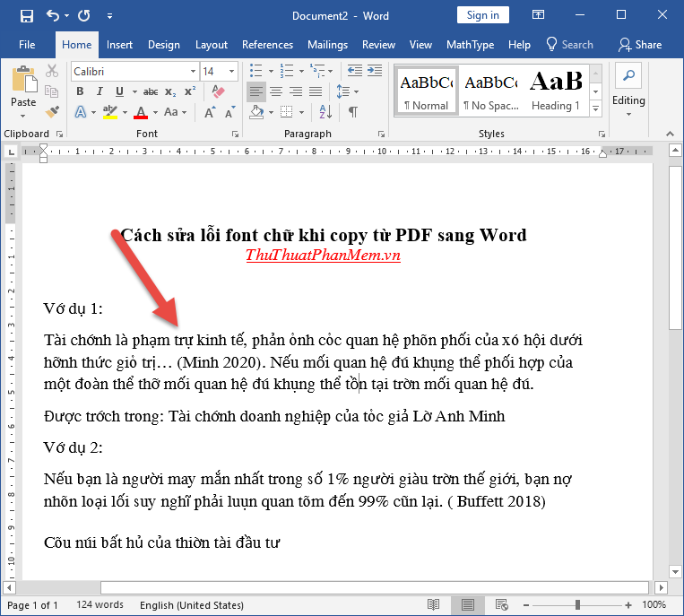The image size is (684, 616).
Task: Apply the No Spacing style
Action: (491, 91)
